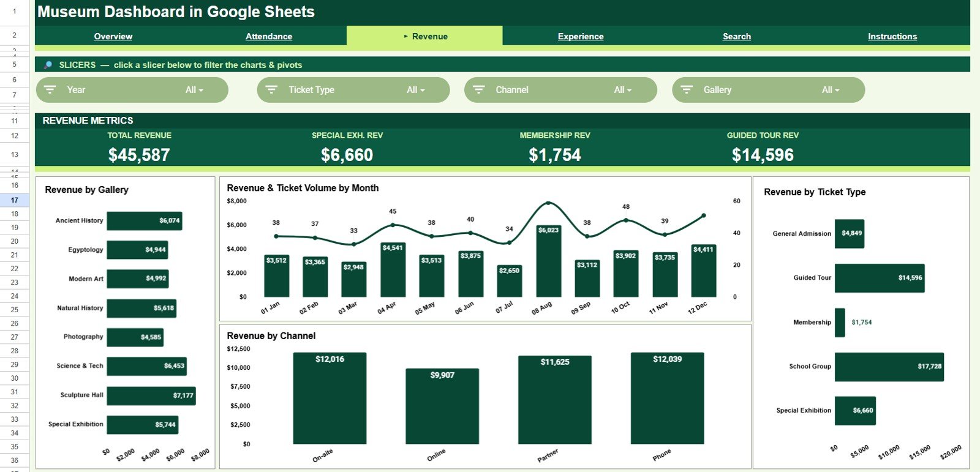Image resolution: width=980 pixels, height=472 pixels.
Task: Select the Modern Art $4,992 bar
Action: 138,279
